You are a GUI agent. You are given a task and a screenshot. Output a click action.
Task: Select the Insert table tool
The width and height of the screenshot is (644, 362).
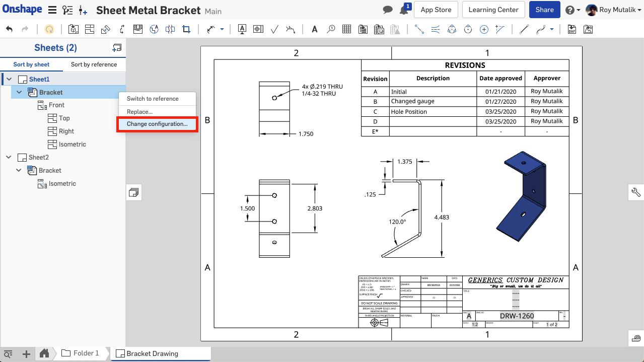(346, 30)
